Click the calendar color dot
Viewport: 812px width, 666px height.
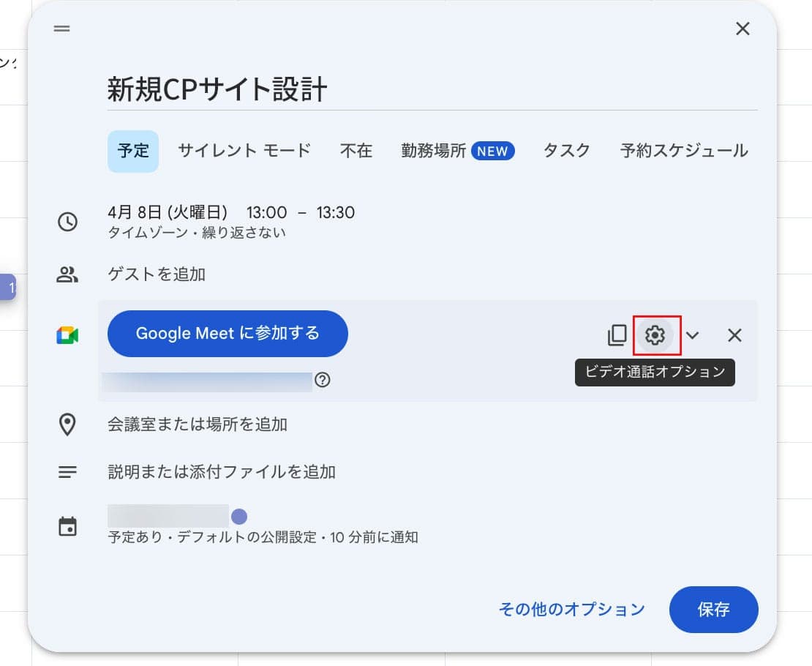click(239, 517)
